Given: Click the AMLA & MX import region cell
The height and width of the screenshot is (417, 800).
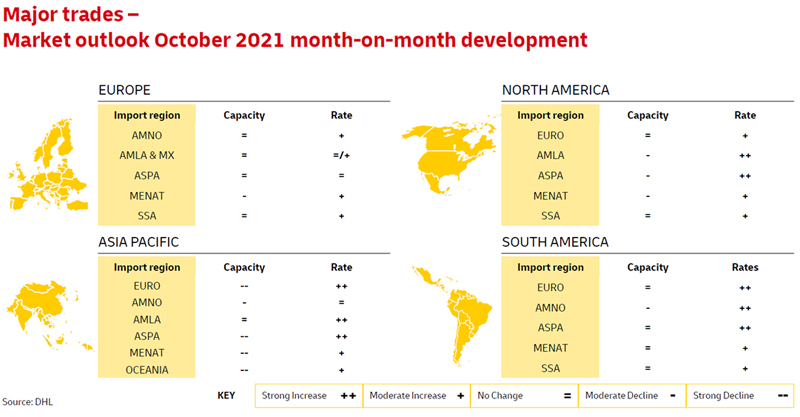Looking at the screenshot, I should point(146,155).
